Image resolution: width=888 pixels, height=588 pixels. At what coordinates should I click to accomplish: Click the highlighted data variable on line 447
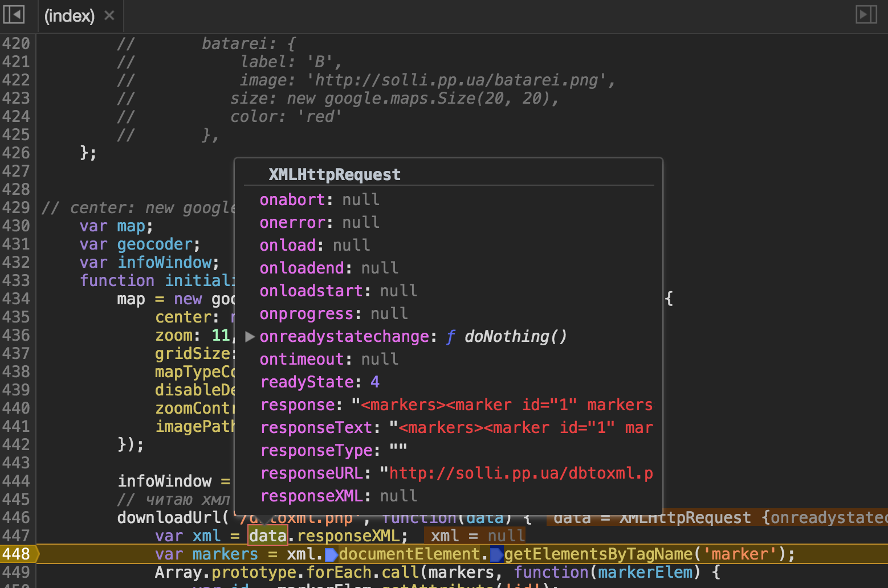[267, 536]
